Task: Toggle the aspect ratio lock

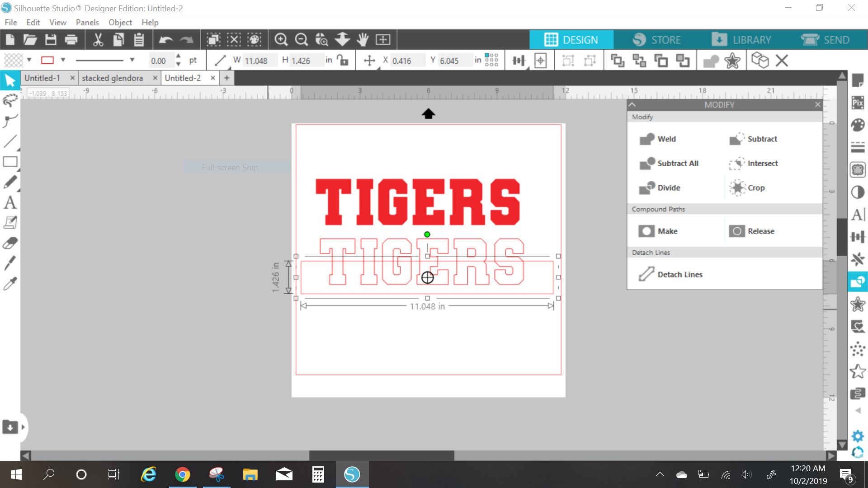Action: click(344, 60)
